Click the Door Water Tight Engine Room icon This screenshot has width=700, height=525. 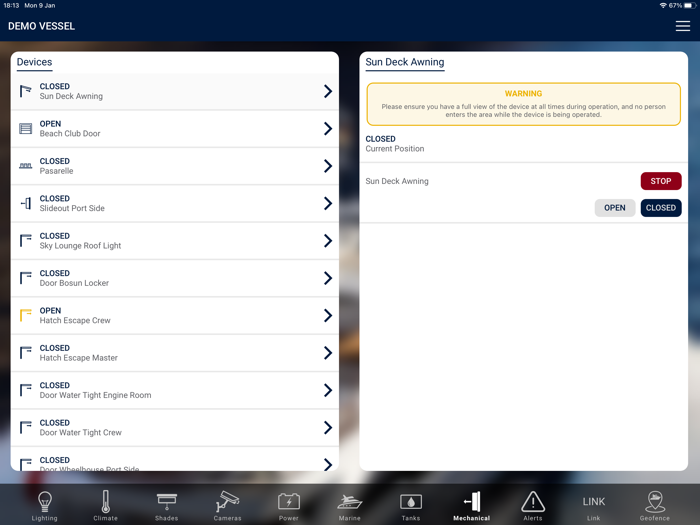[x=25, y=390]
